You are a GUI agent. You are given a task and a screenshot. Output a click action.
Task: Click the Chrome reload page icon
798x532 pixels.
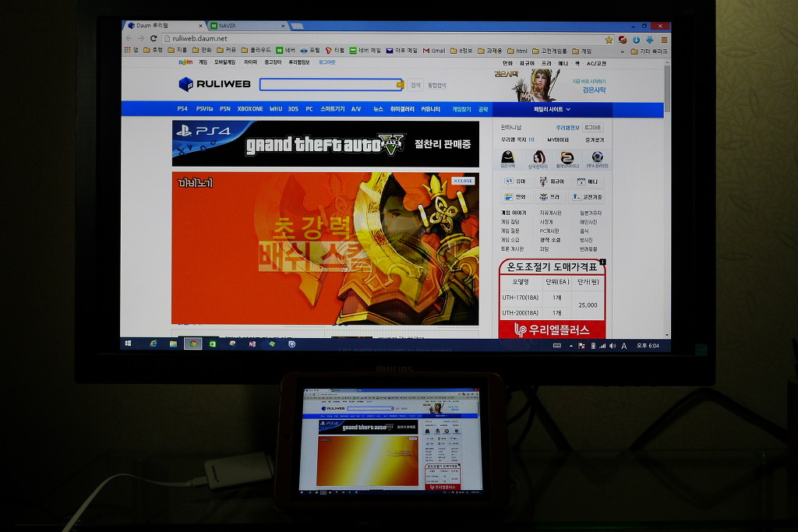(x=154, y=38)
